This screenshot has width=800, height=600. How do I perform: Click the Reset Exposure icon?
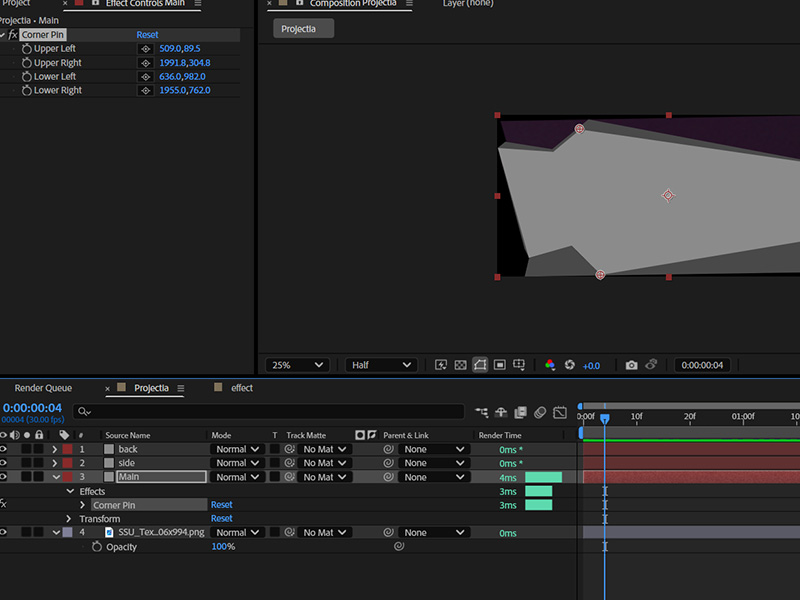570,365
